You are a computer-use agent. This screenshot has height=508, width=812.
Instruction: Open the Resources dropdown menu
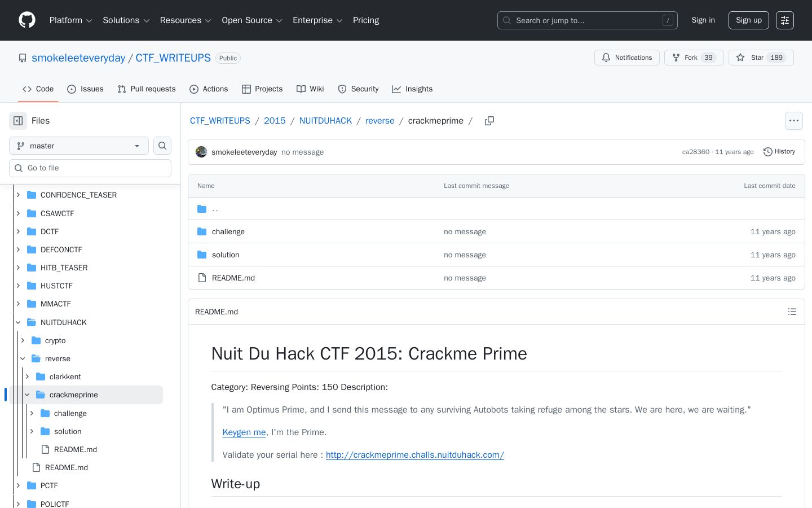[x=186, y=20]
